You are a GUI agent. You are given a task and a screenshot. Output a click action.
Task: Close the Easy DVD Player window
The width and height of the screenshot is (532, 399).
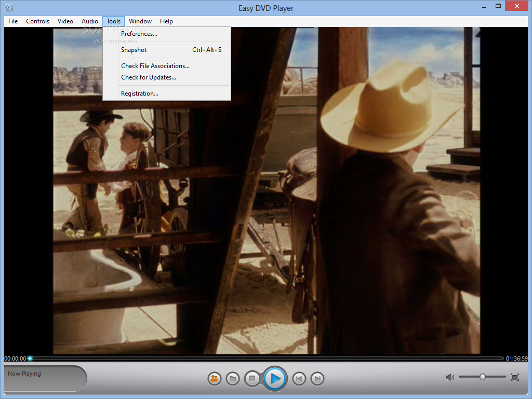tap(517, 6)
